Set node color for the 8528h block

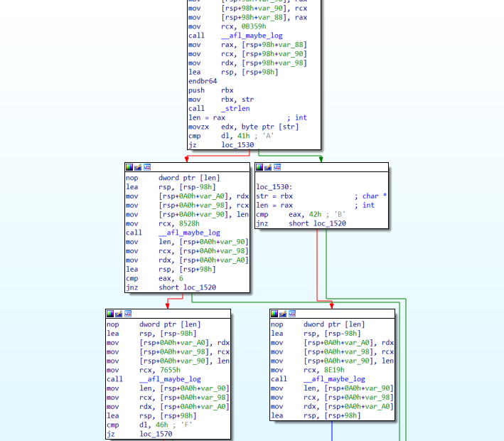[x=129, y=167]
